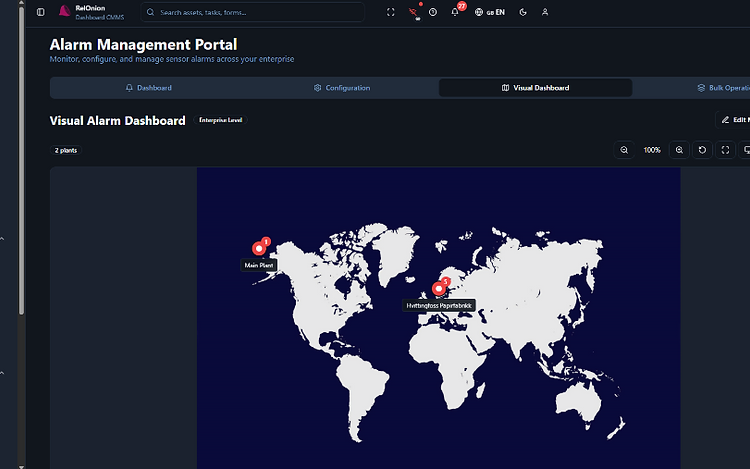The height and width of the screenshot is (469, 750).
Task: Switch to the Configuration tab
Action: [x=342, y=88]
